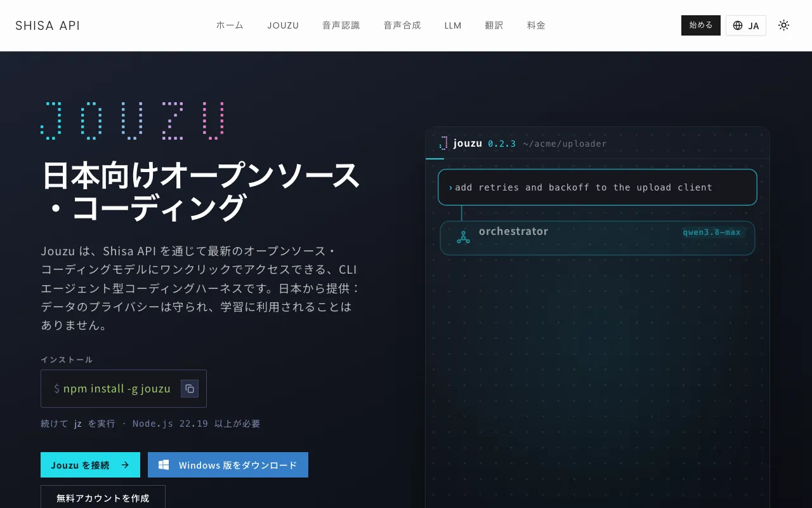This screenshot has width=812, height=508.
Task: Open 料金 pricing page
Action: [x=536, y=25]
